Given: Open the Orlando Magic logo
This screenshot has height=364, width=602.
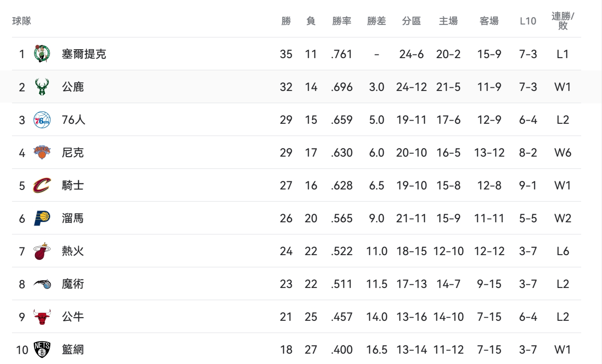Looking at the screenshot, I should pyautogui.click(x=42, y=284).
